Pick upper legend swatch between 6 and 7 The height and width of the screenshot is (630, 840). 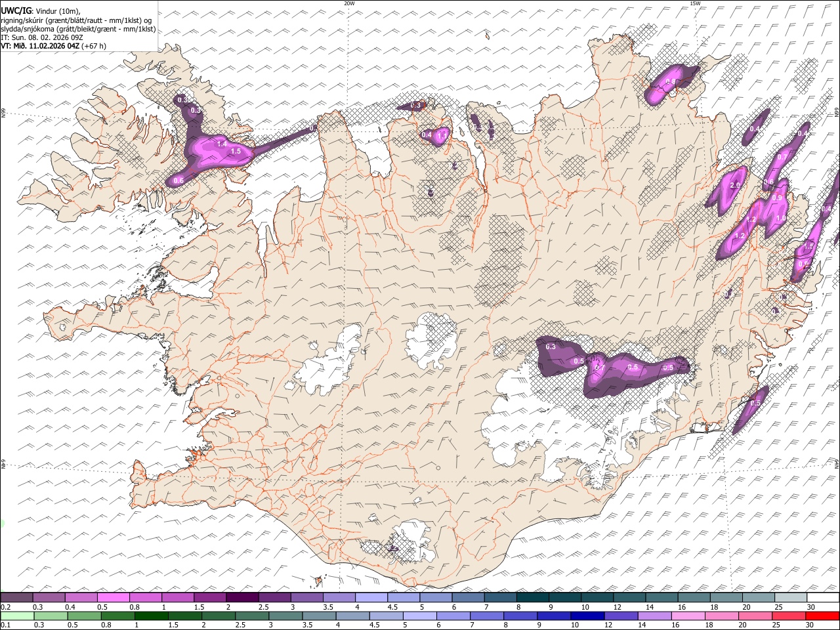tap(468, 598)
